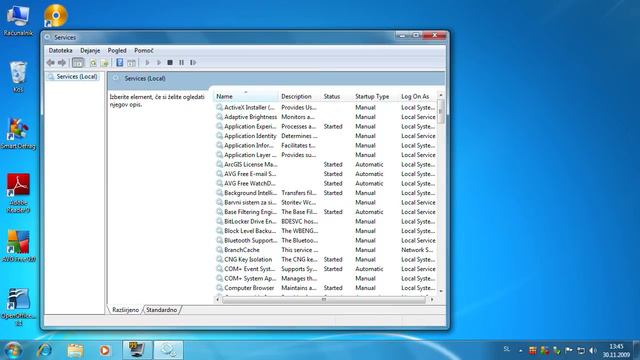Select the Smart Defrag desktop shortcut
Viewport: 640px width, 360px height.
coord(18,133)
